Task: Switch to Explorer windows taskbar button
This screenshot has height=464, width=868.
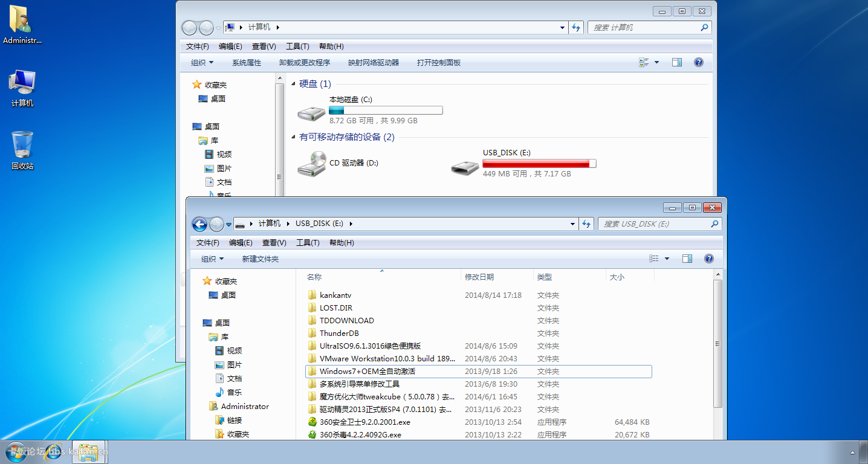Action: tap(89, 451)
